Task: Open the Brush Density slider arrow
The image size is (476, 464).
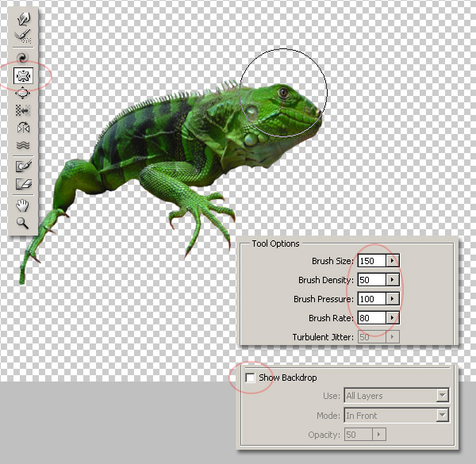Action: 393,280
